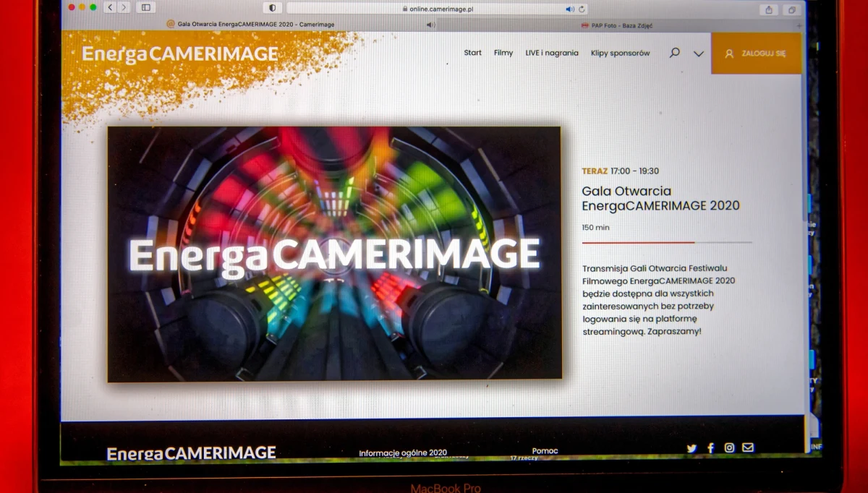The height and width of the screenshot is (493, 868).
Task: Open the search magnifier in the navigation bar
Action: pyautogui.click(x=674, y=53)
